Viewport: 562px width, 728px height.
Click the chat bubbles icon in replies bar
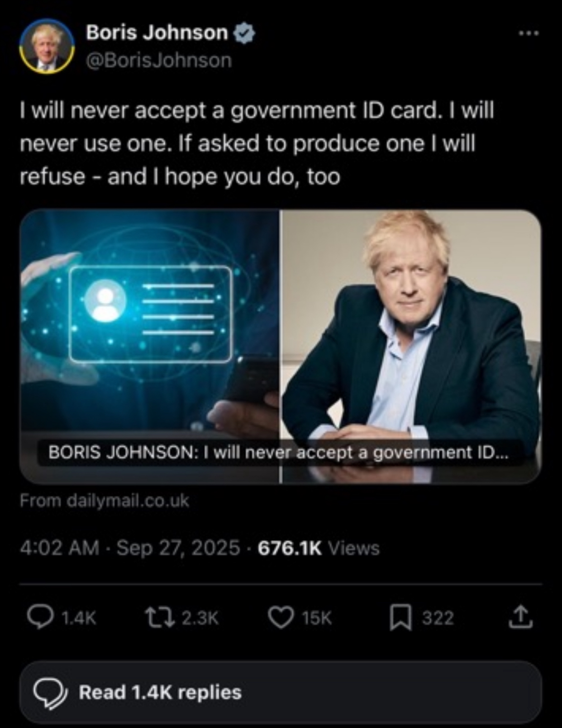point(50,694)
